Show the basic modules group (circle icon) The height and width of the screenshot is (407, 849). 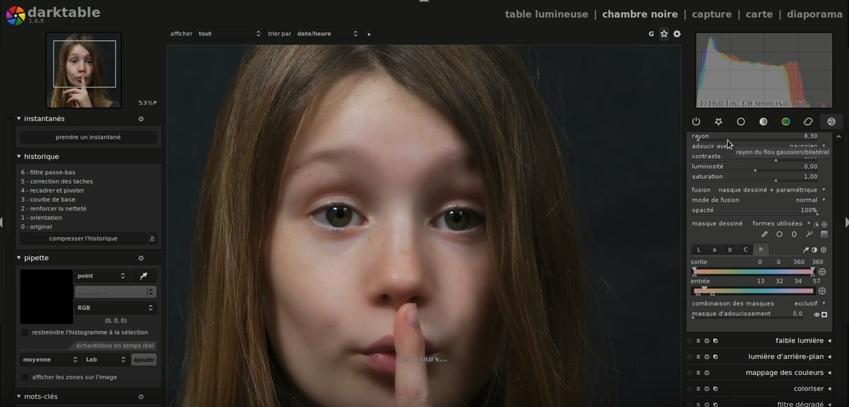741,122
